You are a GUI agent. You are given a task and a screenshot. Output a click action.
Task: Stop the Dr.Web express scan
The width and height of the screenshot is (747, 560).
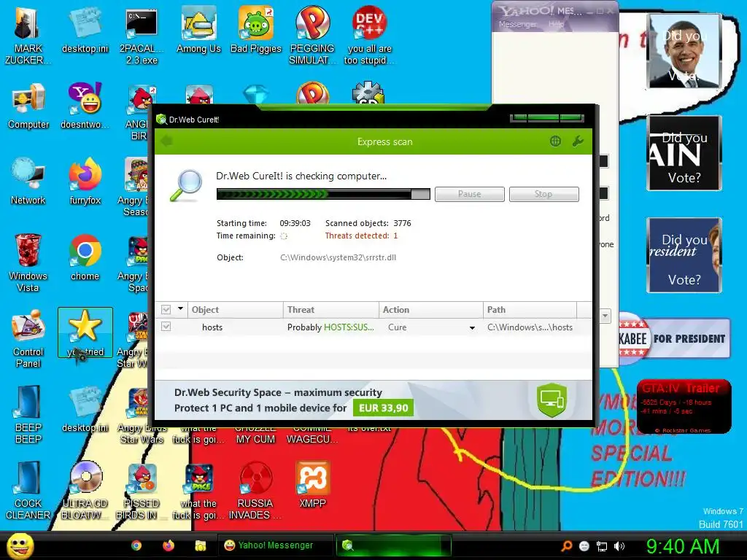click(x=544, y=194)
